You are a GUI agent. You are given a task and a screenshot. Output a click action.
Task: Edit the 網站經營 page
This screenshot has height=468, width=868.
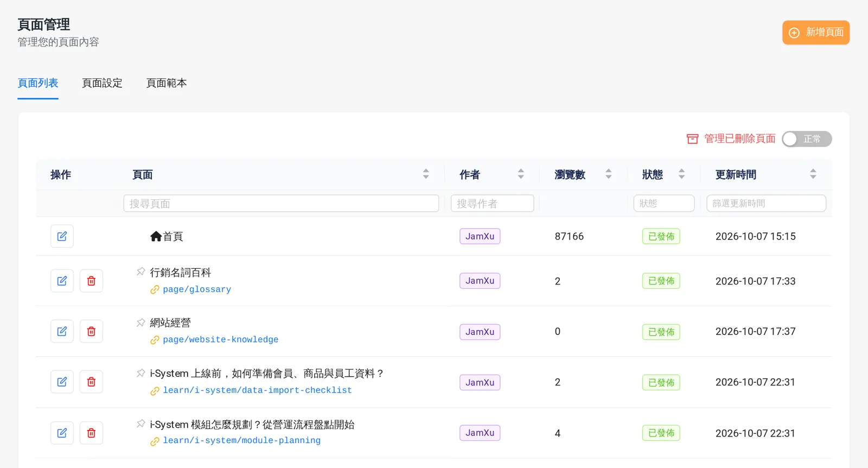tap(62, 331)
